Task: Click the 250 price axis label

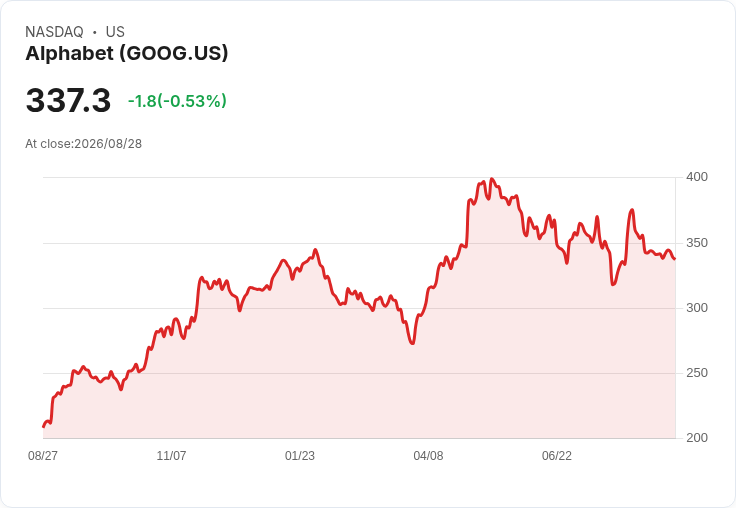Action: point(697,373)
